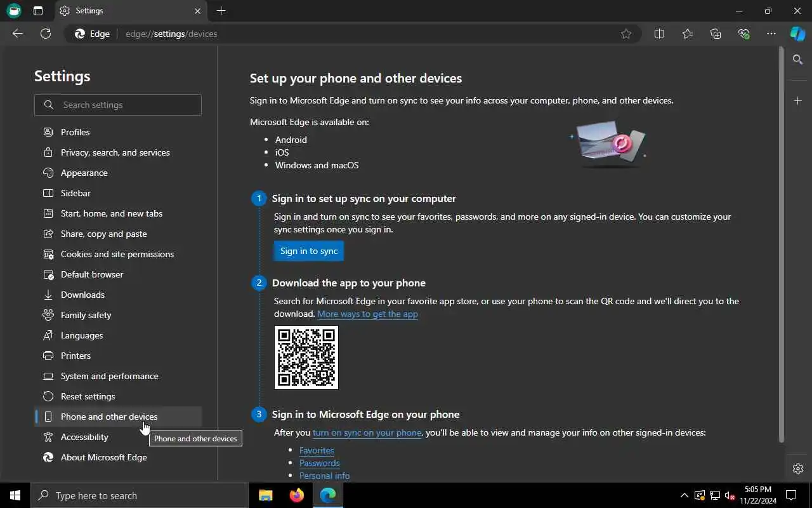Click the muted volume tray icon
Screen dimensions: 812x508
[730, 495]
